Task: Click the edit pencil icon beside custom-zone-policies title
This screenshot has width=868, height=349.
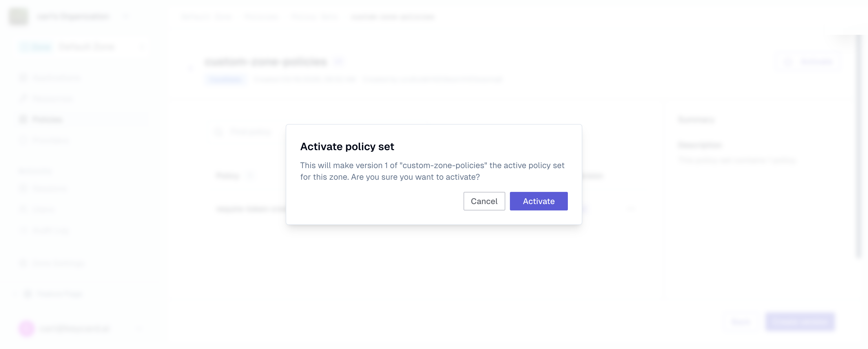Action: point(339,61)
